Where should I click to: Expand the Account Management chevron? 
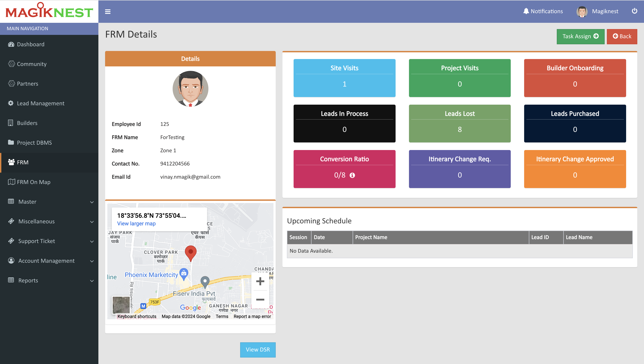pos(92,261)
